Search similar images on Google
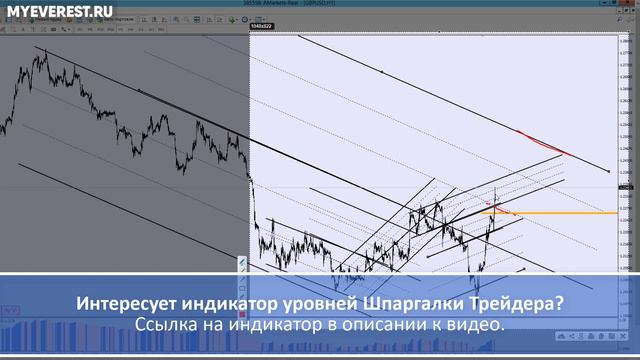Screen dimensions: 640x360 point(581,336)
